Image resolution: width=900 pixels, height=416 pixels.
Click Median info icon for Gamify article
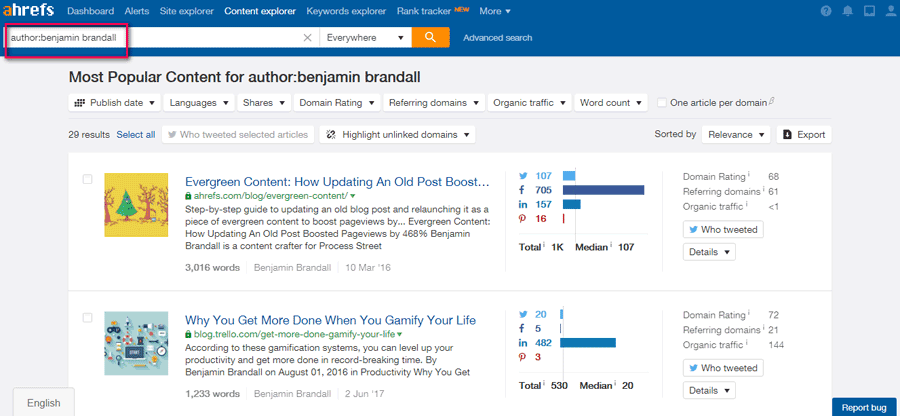(614, 384)
